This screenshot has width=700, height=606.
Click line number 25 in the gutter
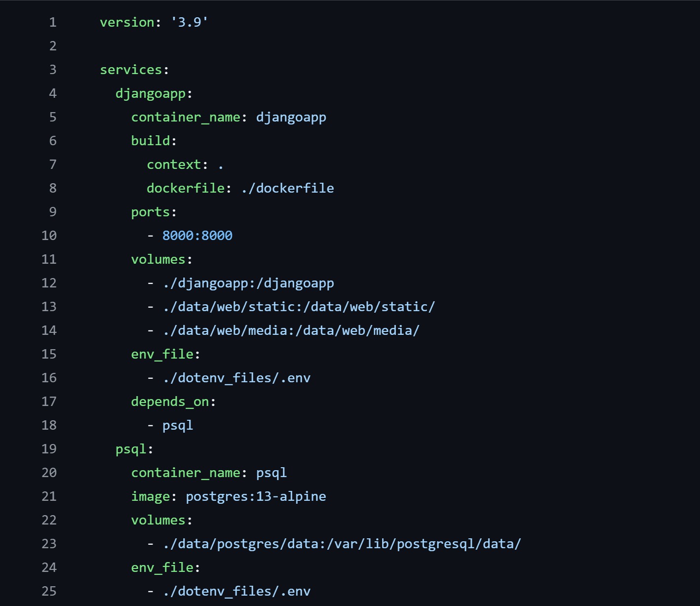point(49,591)
